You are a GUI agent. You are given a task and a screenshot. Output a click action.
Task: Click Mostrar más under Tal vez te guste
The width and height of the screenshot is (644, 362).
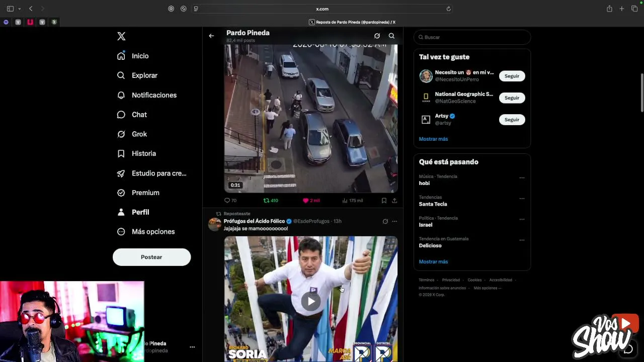click(433, 139)
